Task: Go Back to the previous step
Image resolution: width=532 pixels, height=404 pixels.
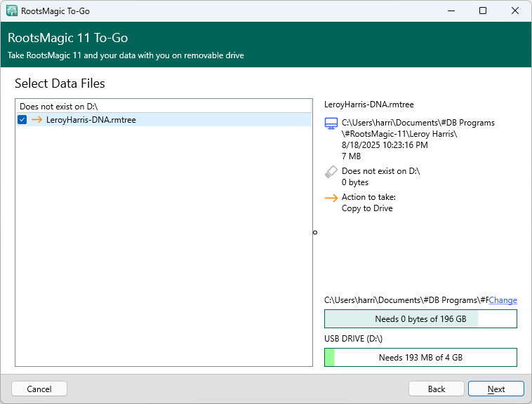Action: pos(437,389)
